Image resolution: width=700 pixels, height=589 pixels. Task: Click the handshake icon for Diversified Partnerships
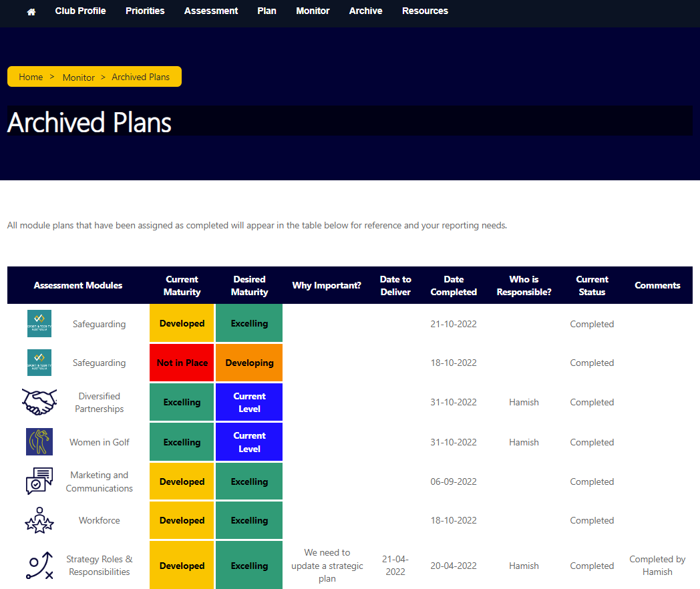(x=39, y=401)
